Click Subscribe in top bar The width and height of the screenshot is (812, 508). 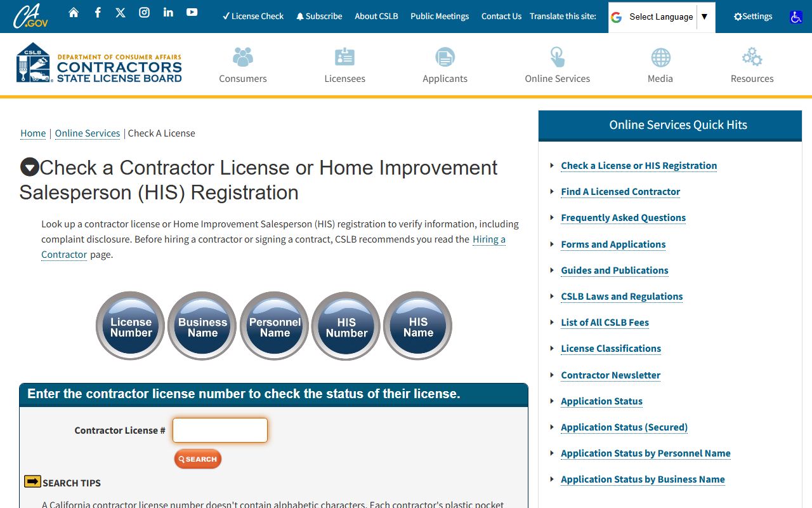pos(319,17)
